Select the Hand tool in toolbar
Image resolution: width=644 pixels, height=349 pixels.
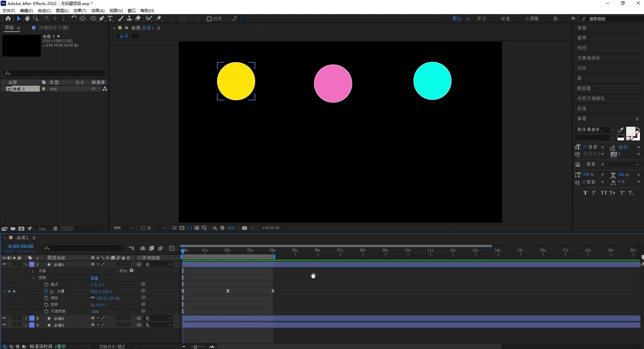click(27, 19)
